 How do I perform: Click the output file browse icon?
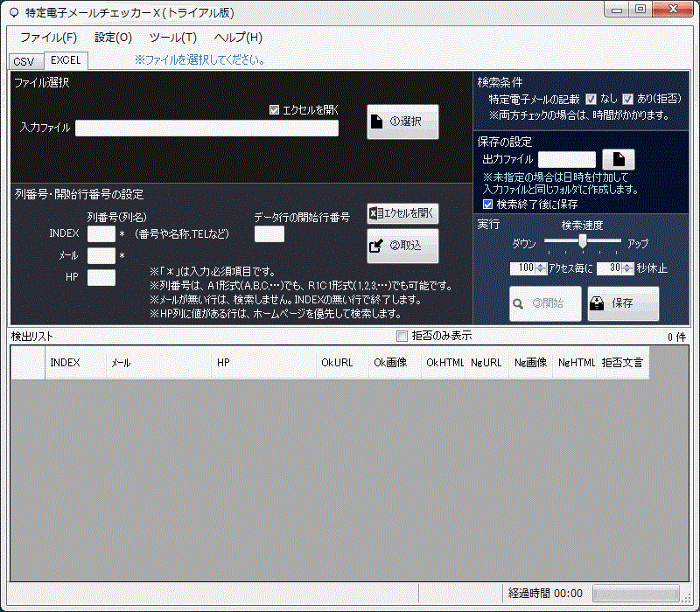[x=619, y=159]
